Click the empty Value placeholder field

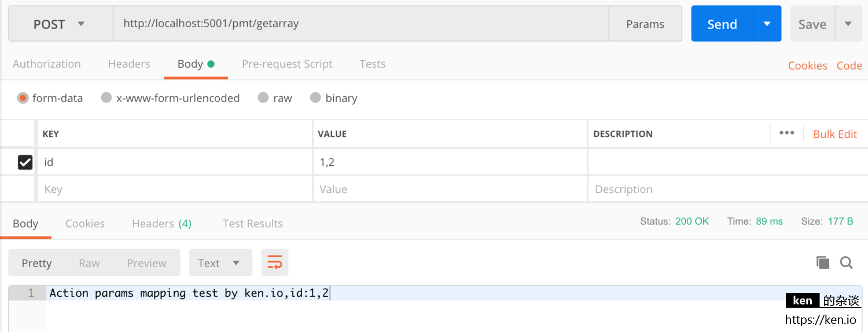pyautogui.click(x=450, y=189)
